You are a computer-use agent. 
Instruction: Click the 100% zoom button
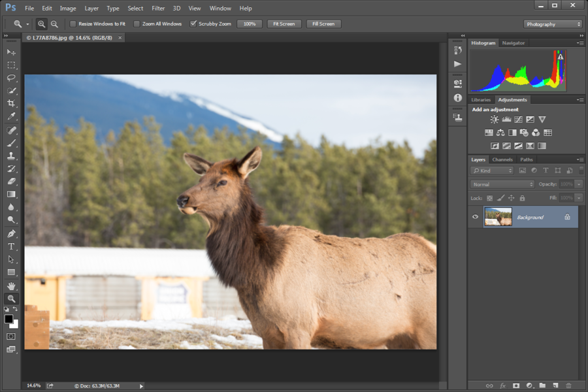[250, 24]
